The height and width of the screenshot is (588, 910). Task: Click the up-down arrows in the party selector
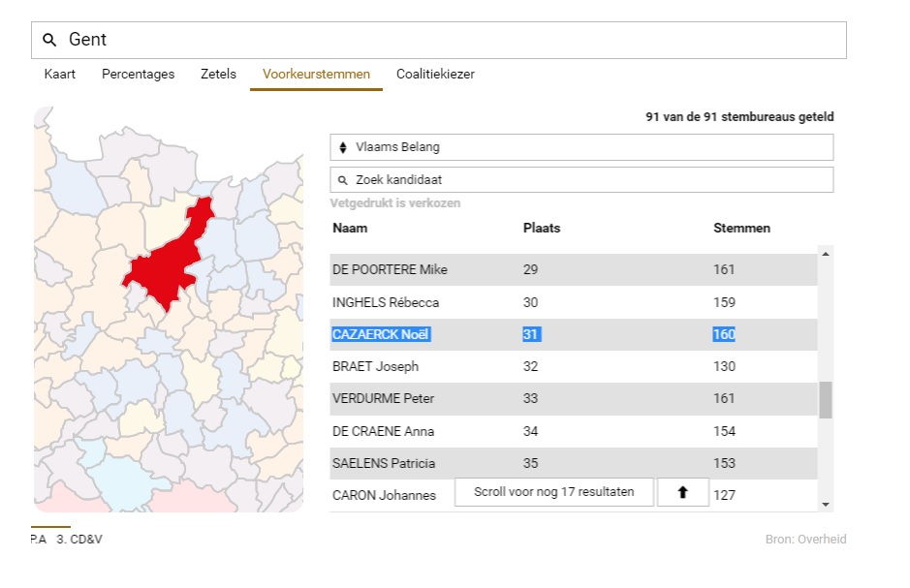[343, 147]
